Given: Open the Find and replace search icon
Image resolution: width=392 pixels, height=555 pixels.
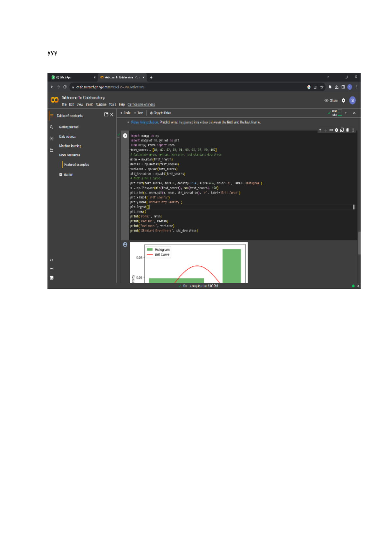Looking at the screenshot, I should tap(51, 127).
